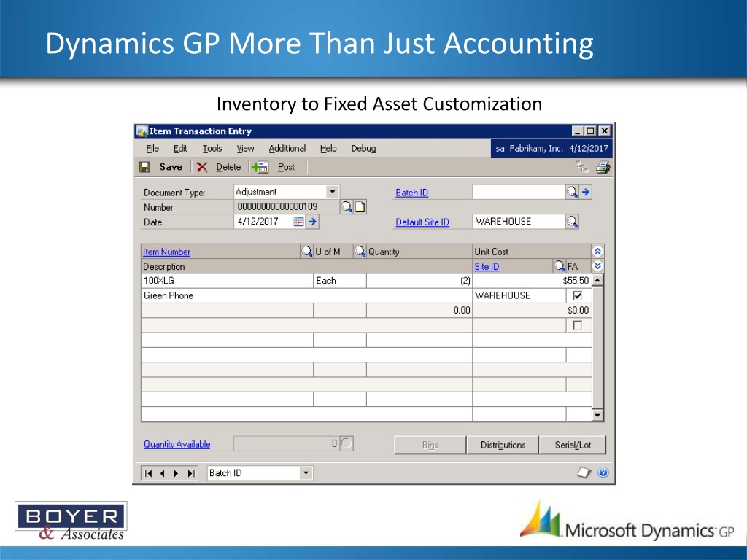Screen dimensions: 747x560
Task: Open the Tools menu
Action: pyautogui.click(x=212, y=148)
